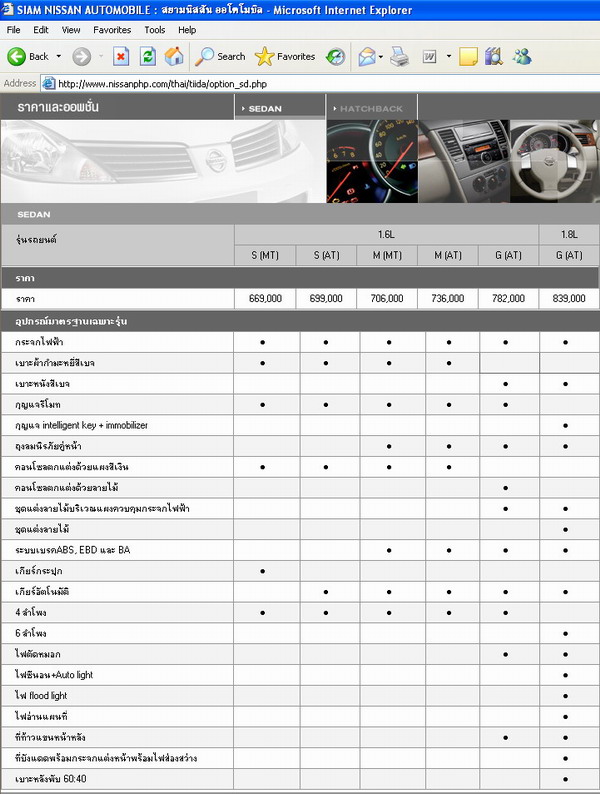This screenshot has width=600, height=794.
Task: Click the price 699,000
Action: (326, 298)
